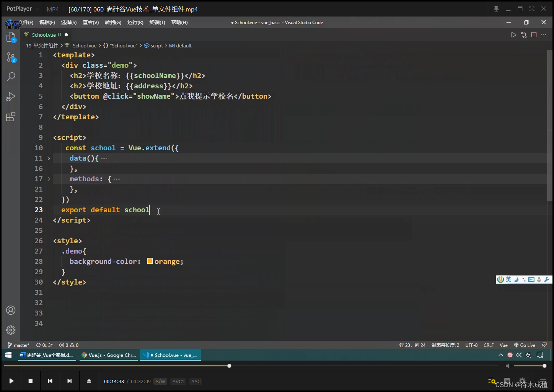Start the Go Live server
Screen dimensions: 554x392
pyautogui.click(x=525, y=345)
